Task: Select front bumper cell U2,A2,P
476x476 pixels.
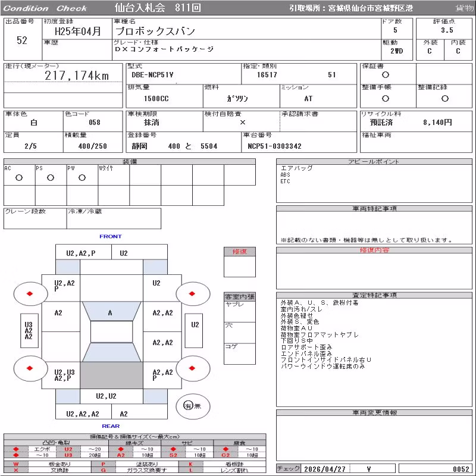Action: (x=83, y=252)
